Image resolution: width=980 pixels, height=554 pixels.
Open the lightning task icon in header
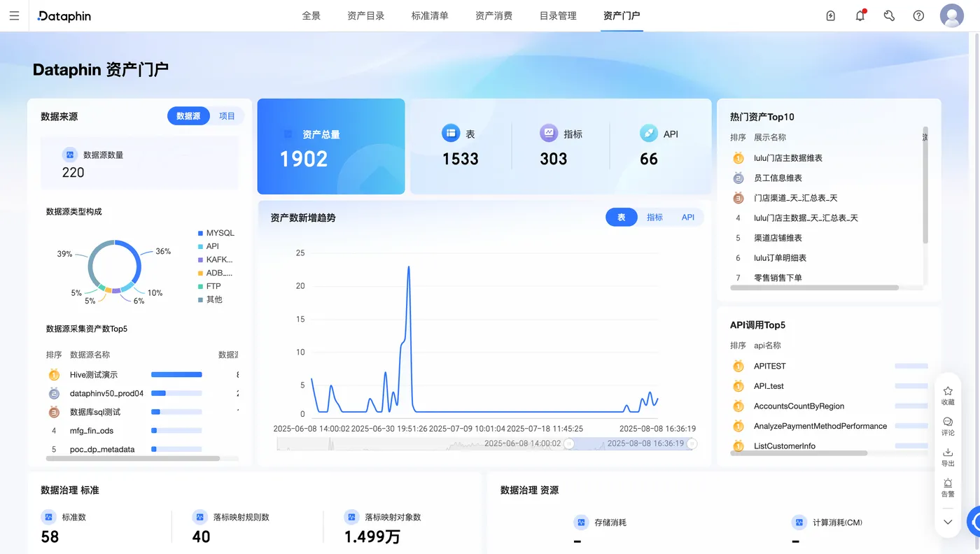click(x=831, y=15)
